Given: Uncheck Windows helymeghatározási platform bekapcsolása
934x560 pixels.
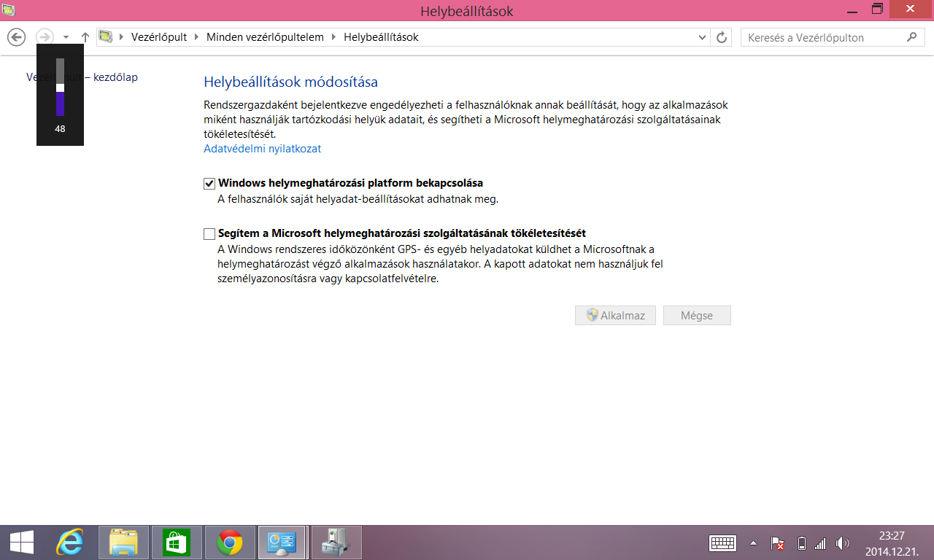Looking at the screenshot, I should (x=209, y=184).
